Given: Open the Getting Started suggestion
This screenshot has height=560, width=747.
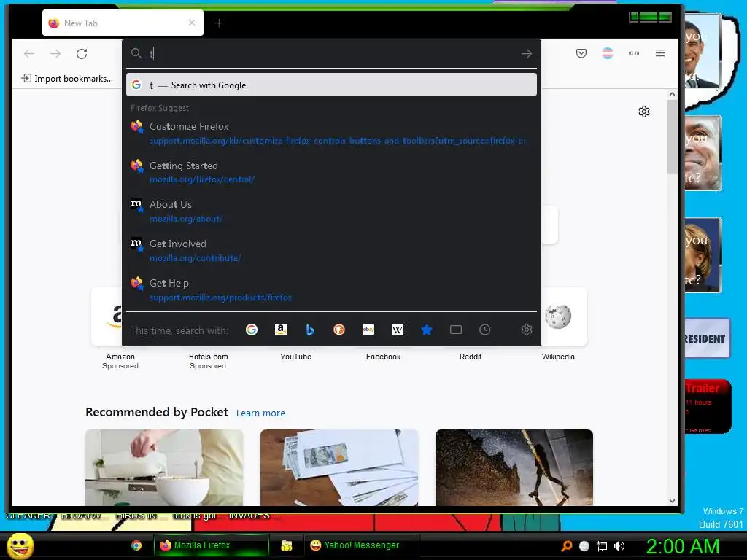Looking at the screenshot, I should (x=332, y=172).
